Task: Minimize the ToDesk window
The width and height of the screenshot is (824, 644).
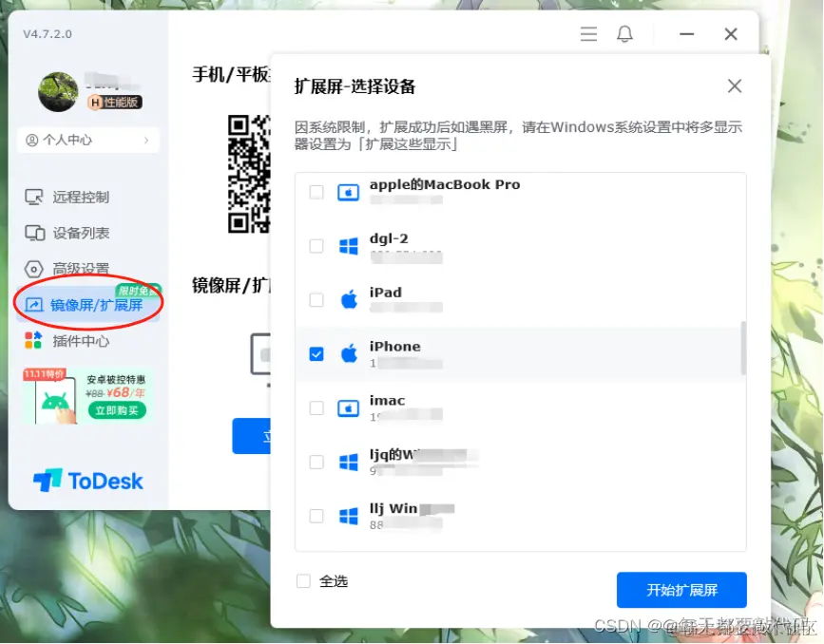Action: tap(686, 34)
